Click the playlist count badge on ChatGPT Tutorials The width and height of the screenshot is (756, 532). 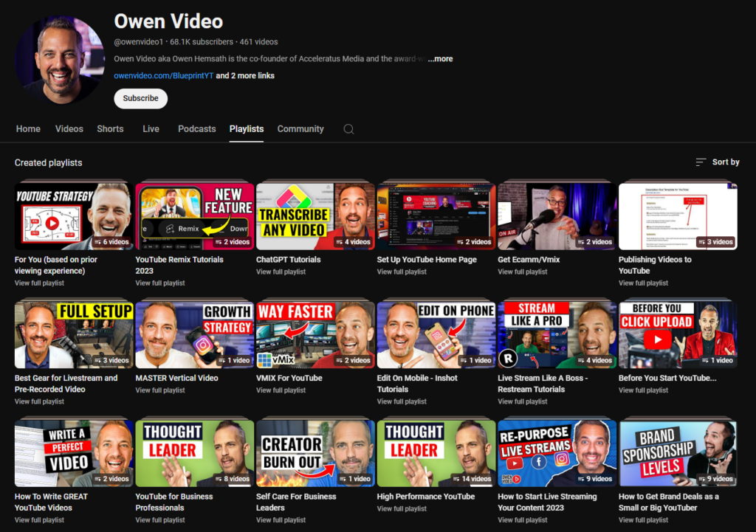(354, 242)
